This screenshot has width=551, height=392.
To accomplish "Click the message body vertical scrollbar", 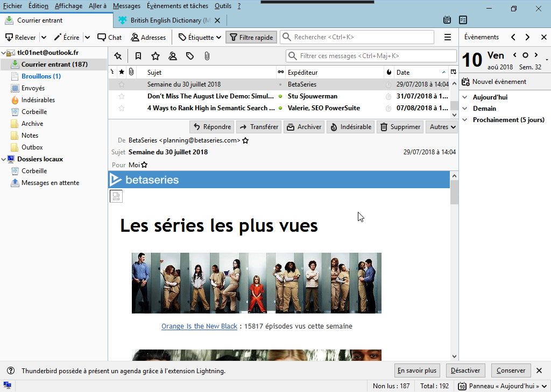I will click(x=454, y=269).
